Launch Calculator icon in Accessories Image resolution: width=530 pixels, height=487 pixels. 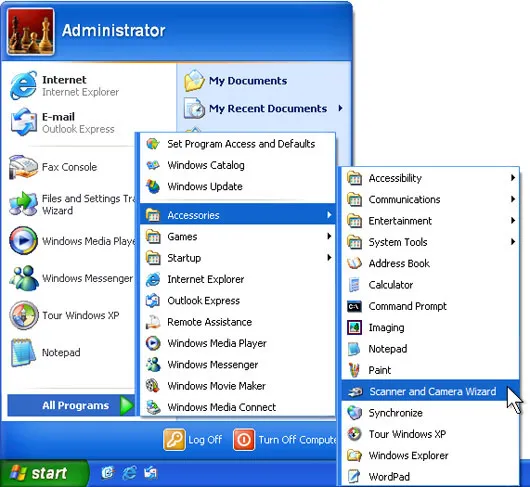click(x=354, y=285)
